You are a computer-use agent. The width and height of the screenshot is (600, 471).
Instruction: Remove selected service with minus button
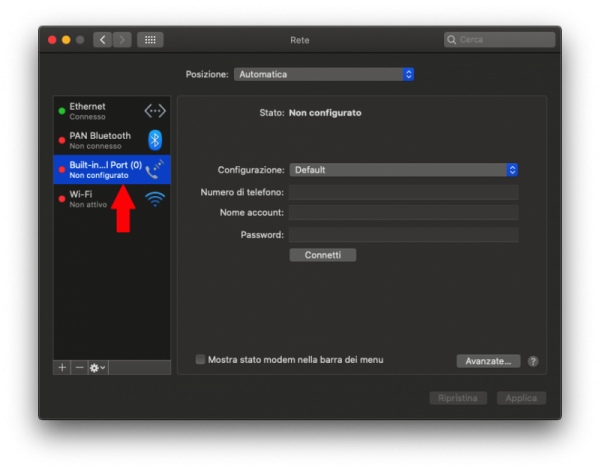coord(79,368)
